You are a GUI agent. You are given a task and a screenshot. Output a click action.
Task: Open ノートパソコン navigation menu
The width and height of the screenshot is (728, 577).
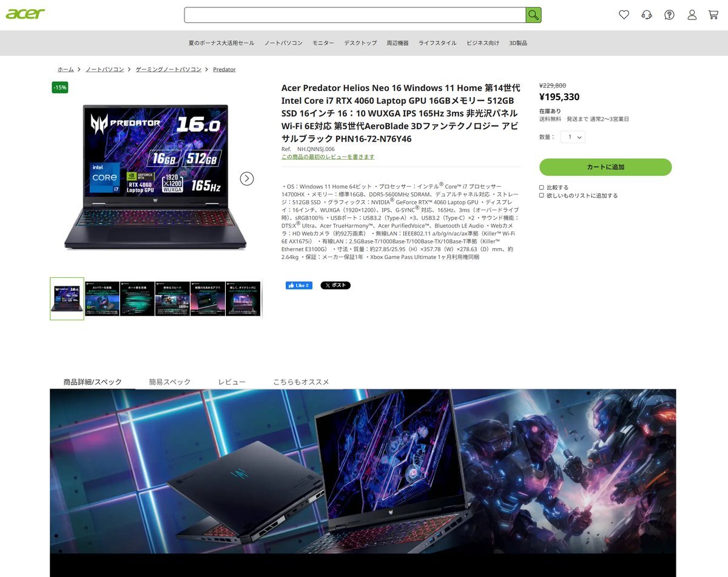click(283, 43)
